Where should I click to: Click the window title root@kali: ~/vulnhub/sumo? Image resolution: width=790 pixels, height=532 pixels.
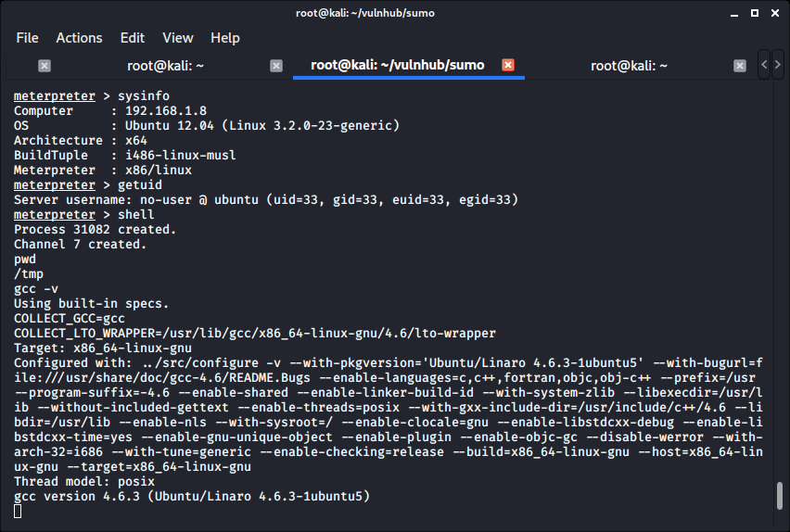(x=395, y=13)
